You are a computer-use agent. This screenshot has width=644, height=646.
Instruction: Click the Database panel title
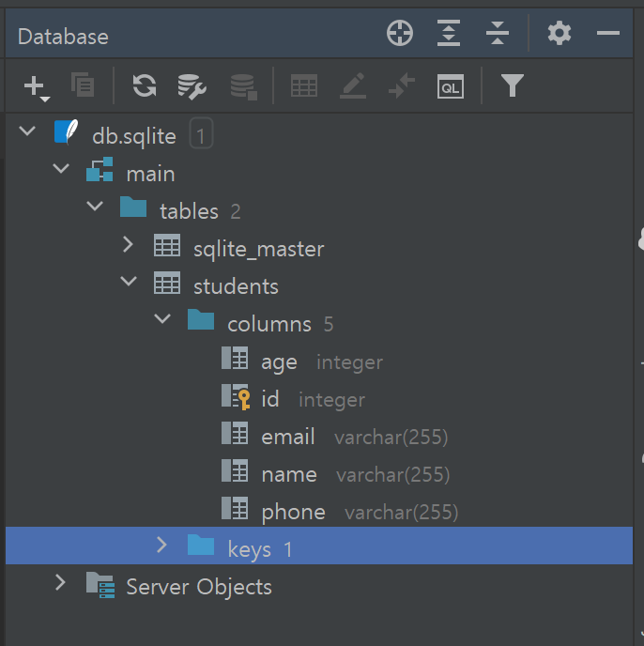63,37
